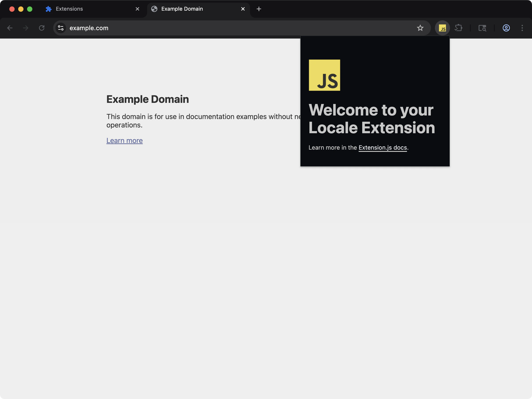This screenshot has width=532, height=399.
Task: Click the pinned JS Locale extension icon
Action: pos(442,28)
